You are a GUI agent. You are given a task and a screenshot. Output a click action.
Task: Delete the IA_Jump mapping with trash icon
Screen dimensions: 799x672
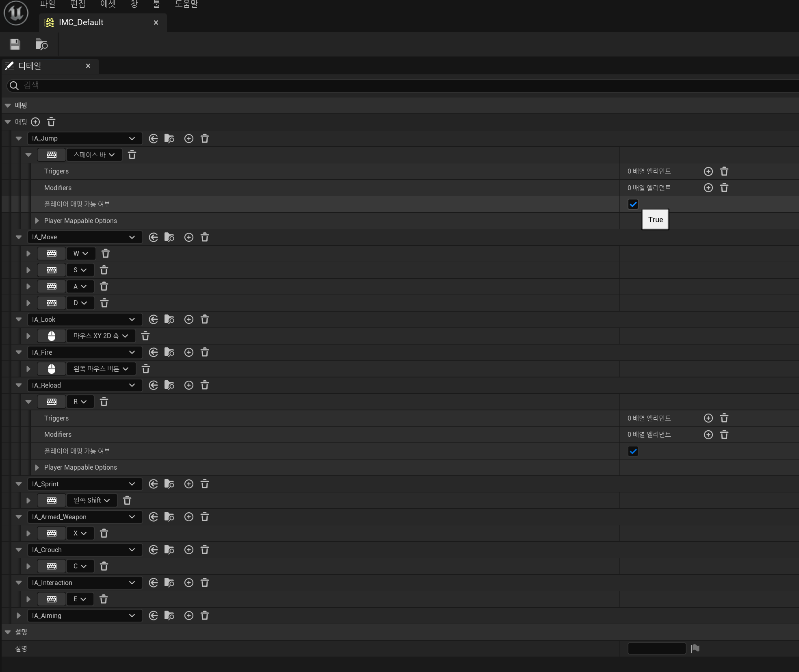(205, 139)
